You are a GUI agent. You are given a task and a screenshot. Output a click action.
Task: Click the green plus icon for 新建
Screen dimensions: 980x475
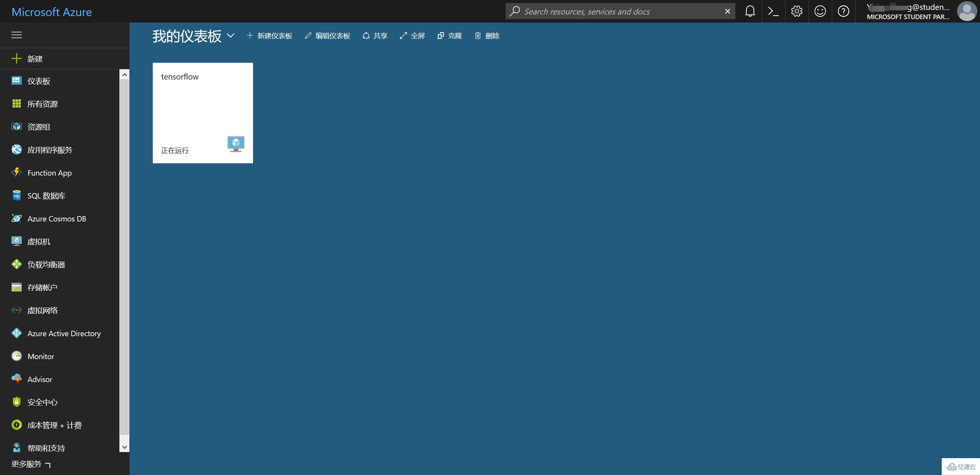pyautogui.click(x=16, y=59)
